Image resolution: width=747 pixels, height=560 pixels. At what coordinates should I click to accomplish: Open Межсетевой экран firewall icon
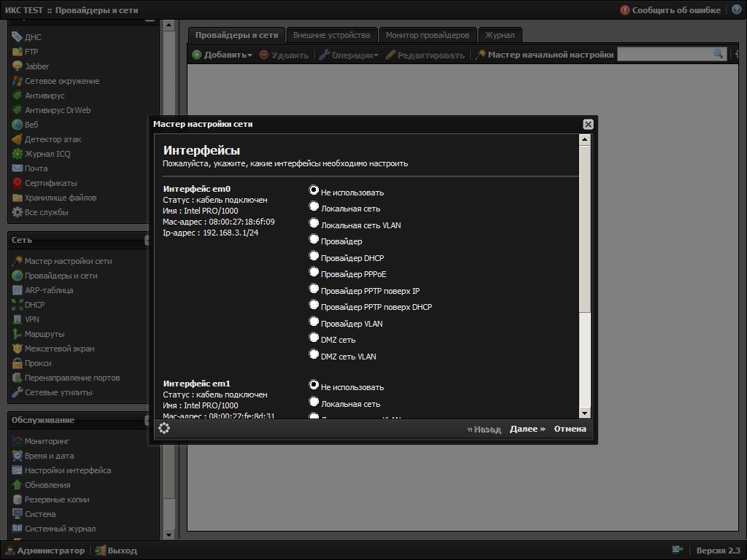point(18,349)
